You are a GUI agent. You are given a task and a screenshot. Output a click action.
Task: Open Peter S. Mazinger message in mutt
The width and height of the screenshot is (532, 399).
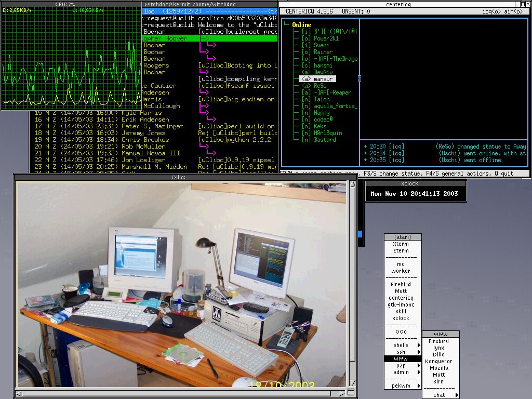pyautogui.click(x=152, y=126)
